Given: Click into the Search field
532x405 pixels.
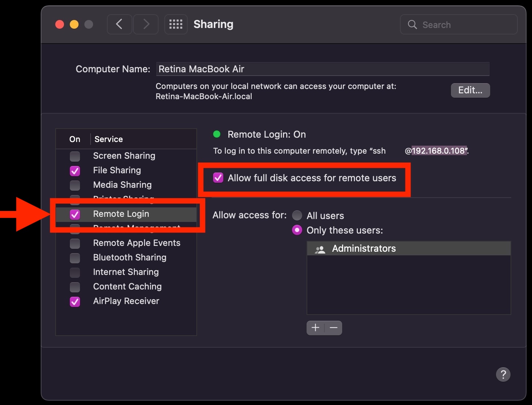Looking at the screenshot, I should [x=459, y=24].
